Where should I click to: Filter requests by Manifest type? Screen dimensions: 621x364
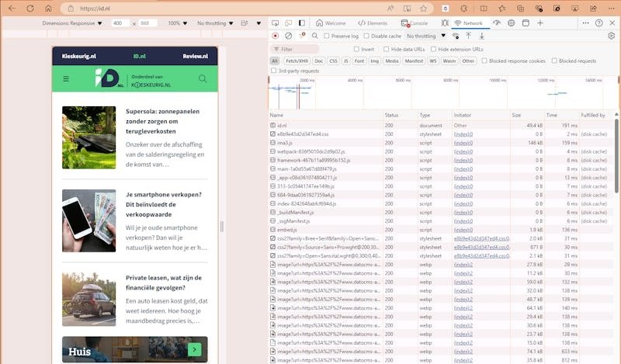coord(414,61)
